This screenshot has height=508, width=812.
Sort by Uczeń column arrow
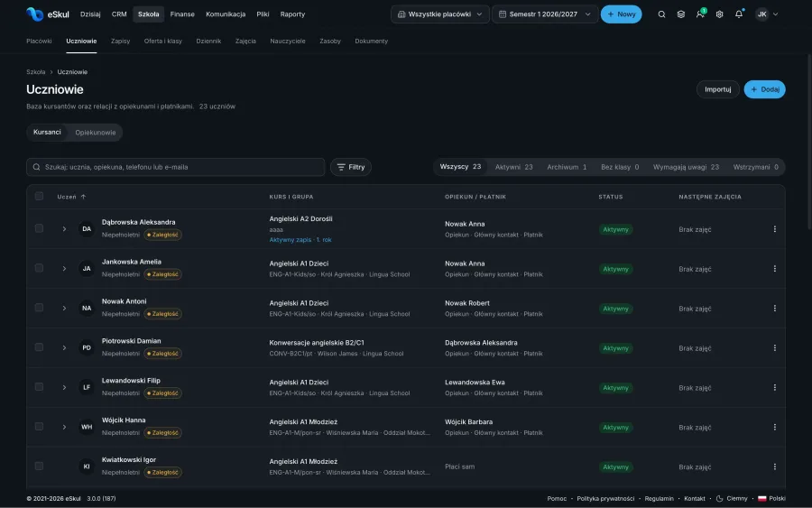pyautogui.click(x=83, y=197)
